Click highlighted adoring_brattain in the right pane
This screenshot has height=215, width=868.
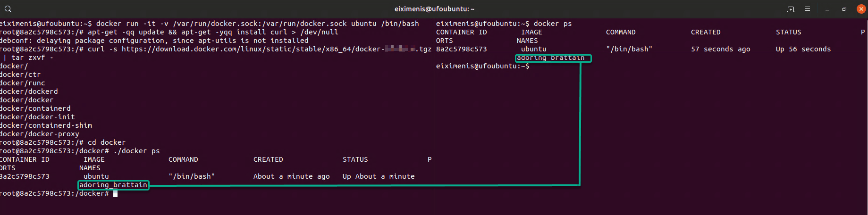coord(551,58)
